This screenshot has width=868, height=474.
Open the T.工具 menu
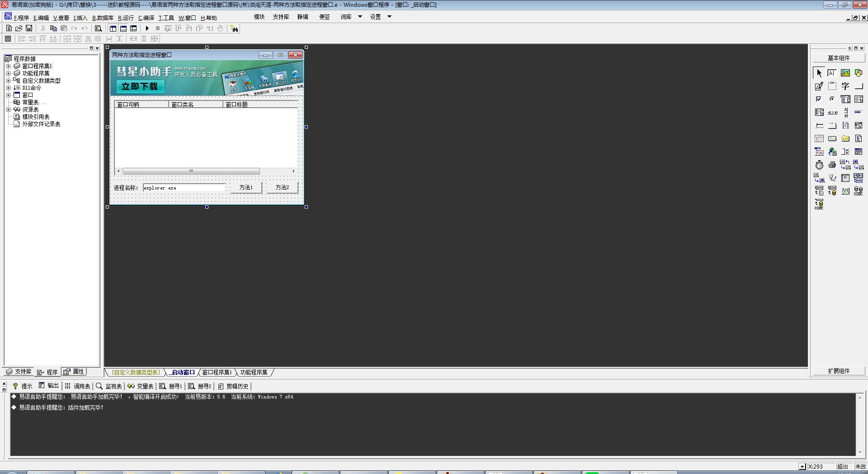166,18
